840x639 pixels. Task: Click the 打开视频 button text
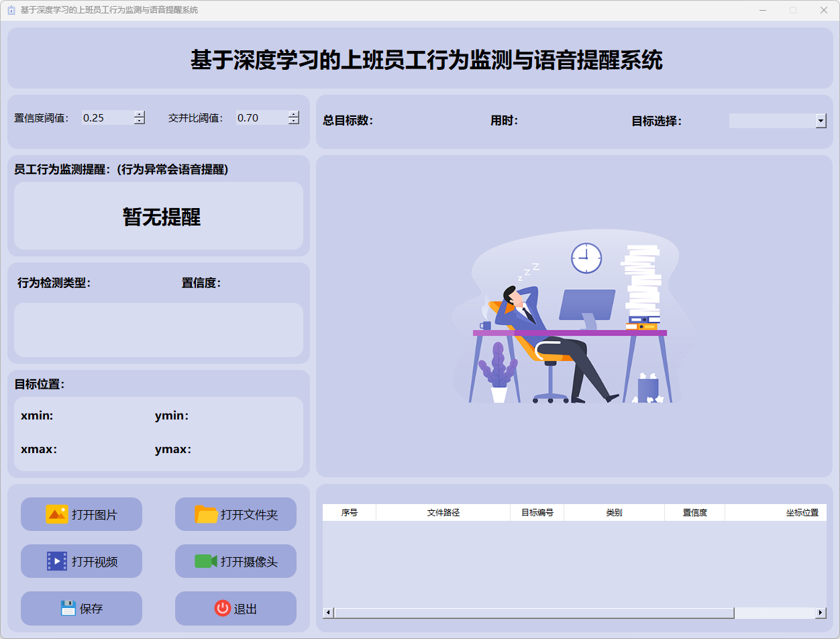pyautogui.click(x=95, y=562)
